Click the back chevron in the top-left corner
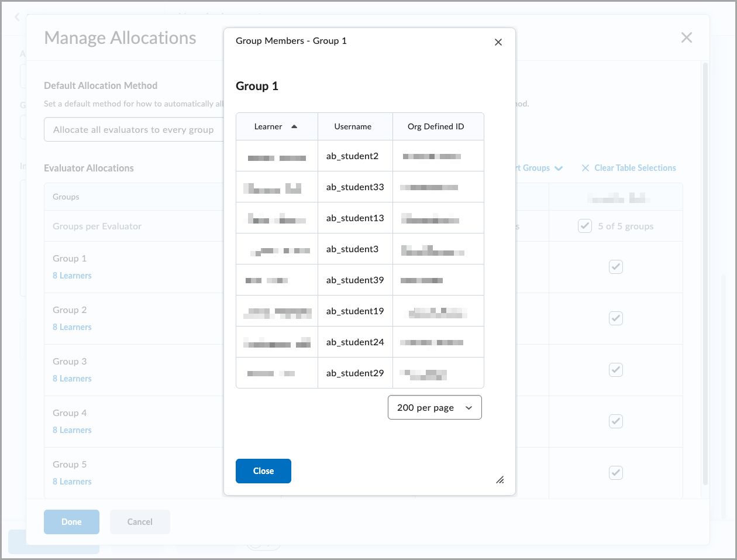Screen dimensions: 737x560 point(16,17)
